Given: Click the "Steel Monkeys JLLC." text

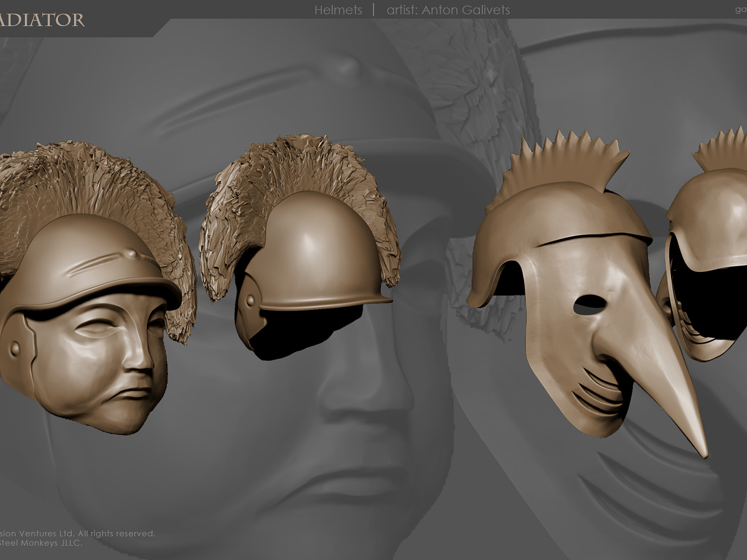Looking at the screenshot, I should pyautogui.click(x=40, y=543).
